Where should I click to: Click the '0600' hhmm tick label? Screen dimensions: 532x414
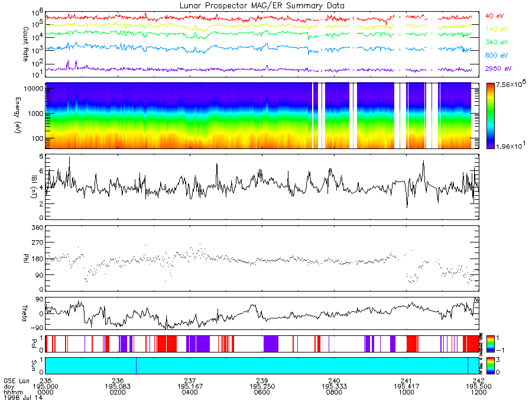(x=262, y=392)
